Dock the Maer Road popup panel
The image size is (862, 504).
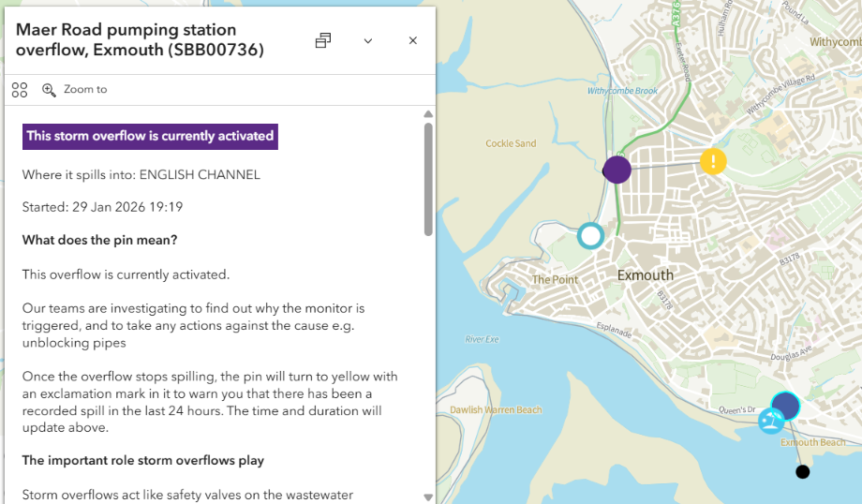point(323,40)
